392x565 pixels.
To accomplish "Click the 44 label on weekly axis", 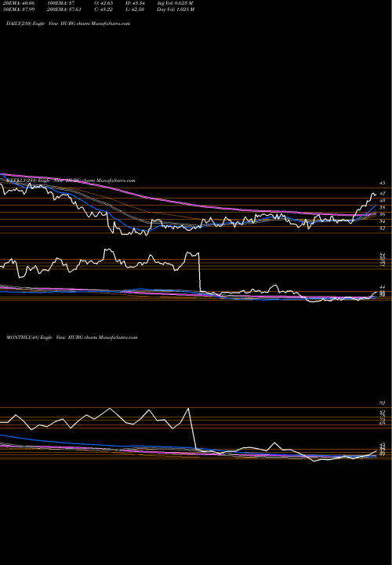I will (383, 287).
